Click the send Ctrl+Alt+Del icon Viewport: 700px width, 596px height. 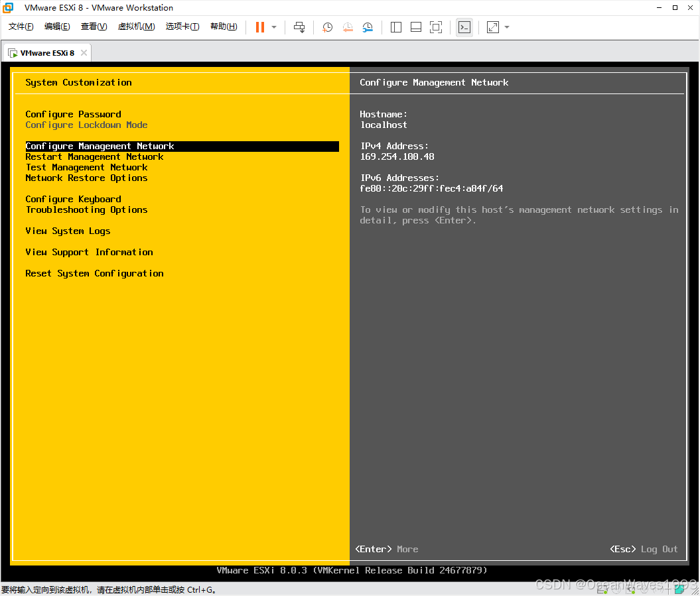(x=299, y=27)
